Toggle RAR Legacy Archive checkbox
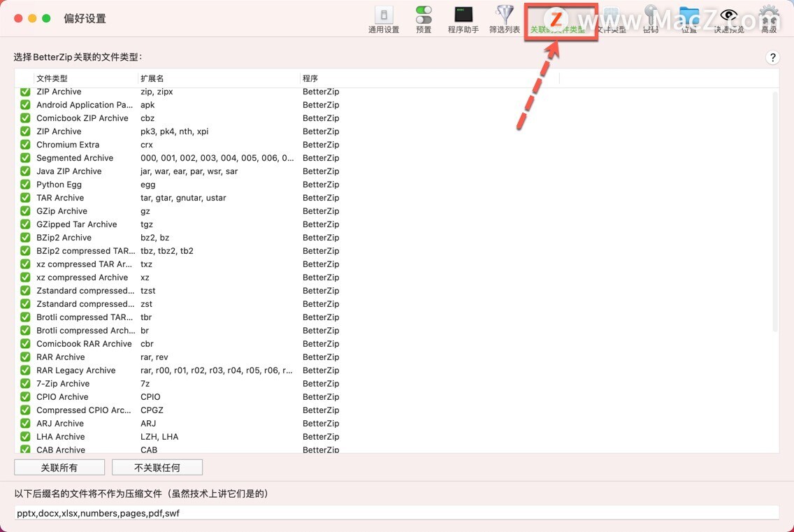 click(x=25, y=371)
